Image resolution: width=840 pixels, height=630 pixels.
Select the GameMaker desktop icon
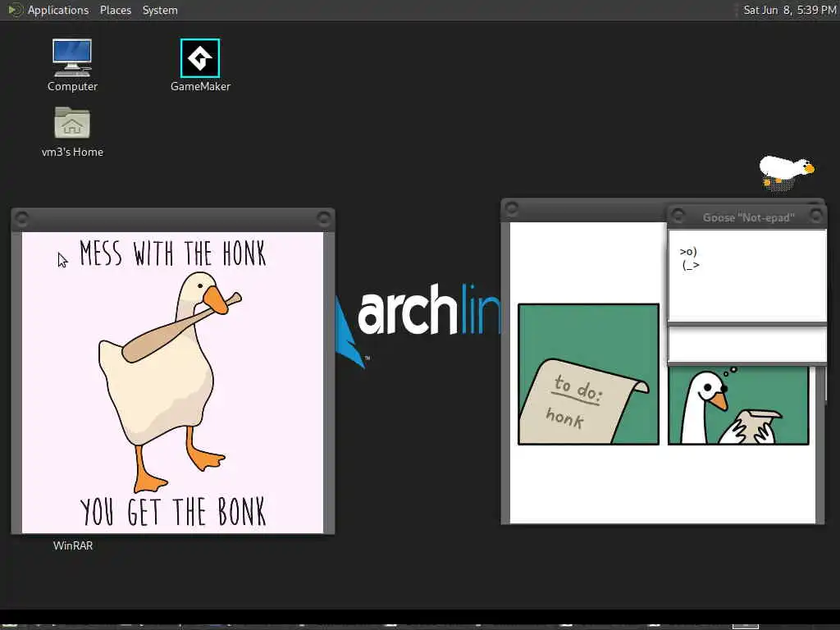200,66
